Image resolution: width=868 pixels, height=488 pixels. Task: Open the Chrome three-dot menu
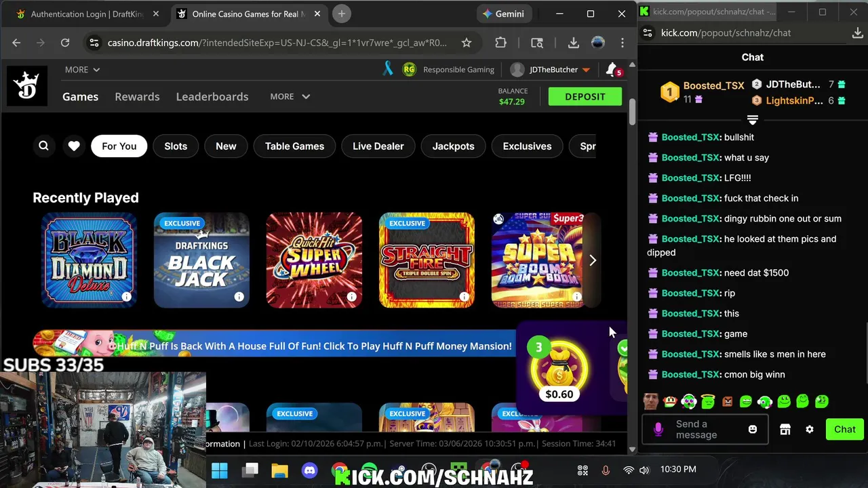pyautogui.click(x=623, y=43)
